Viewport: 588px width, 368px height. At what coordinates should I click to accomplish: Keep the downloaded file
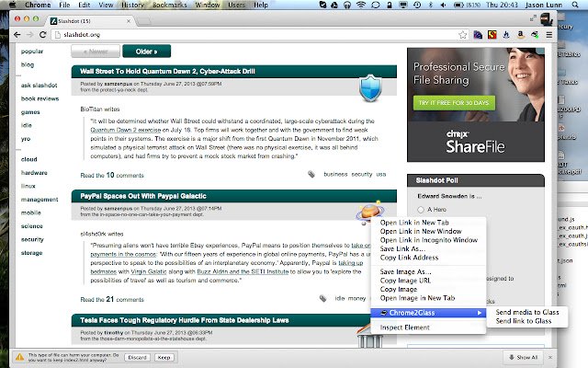tap(164, 358)
